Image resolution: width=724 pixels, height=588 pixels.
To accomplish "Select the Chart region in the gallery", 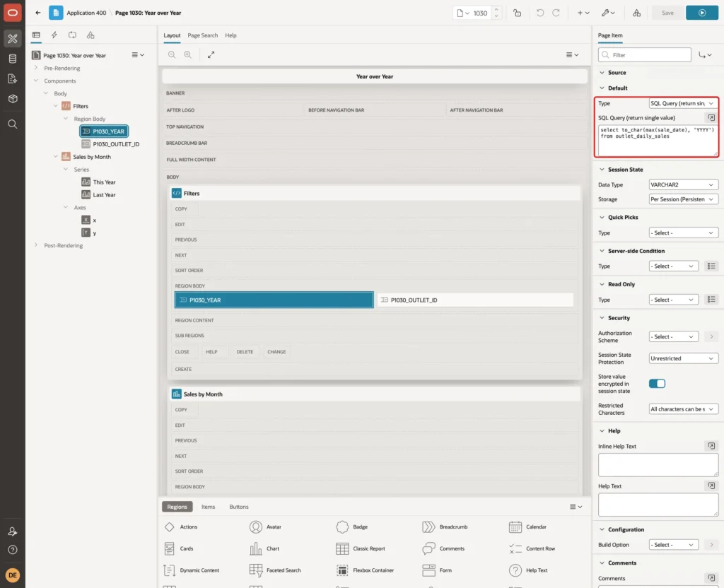I will [264, 548].
